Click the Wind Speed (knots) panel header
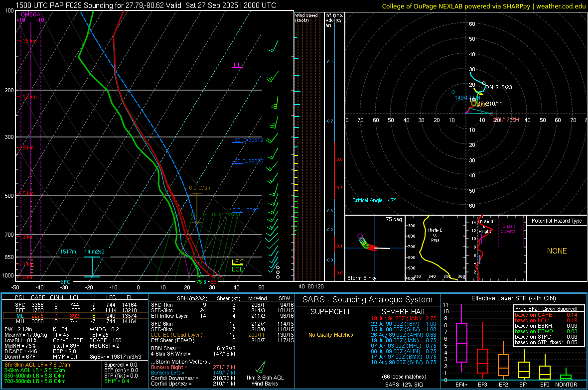Viewport: 588px width, 390px height. [306, 17]
